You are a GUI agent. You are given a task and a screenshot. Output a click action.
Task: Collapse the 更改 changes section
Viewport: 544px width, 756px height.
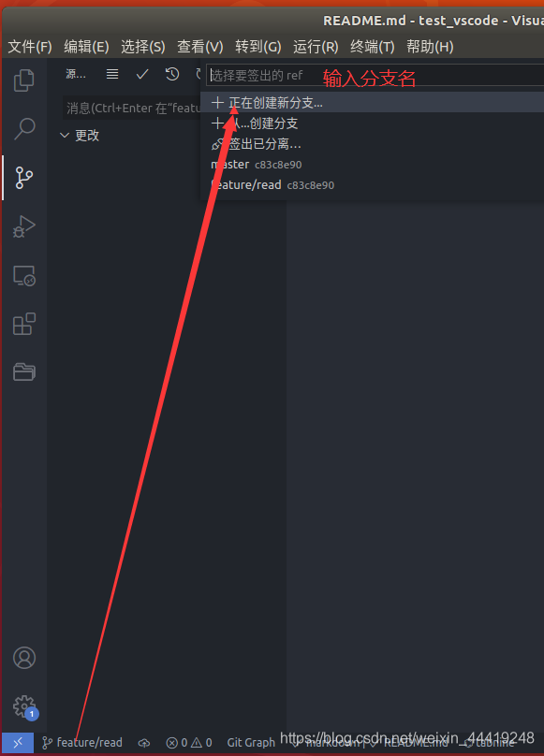(80, 136)
